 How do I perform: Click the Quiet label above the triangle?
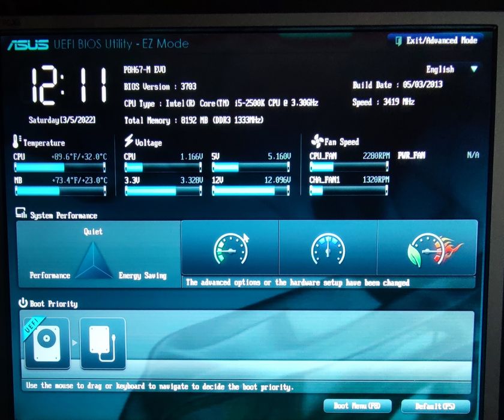point(93,232)
